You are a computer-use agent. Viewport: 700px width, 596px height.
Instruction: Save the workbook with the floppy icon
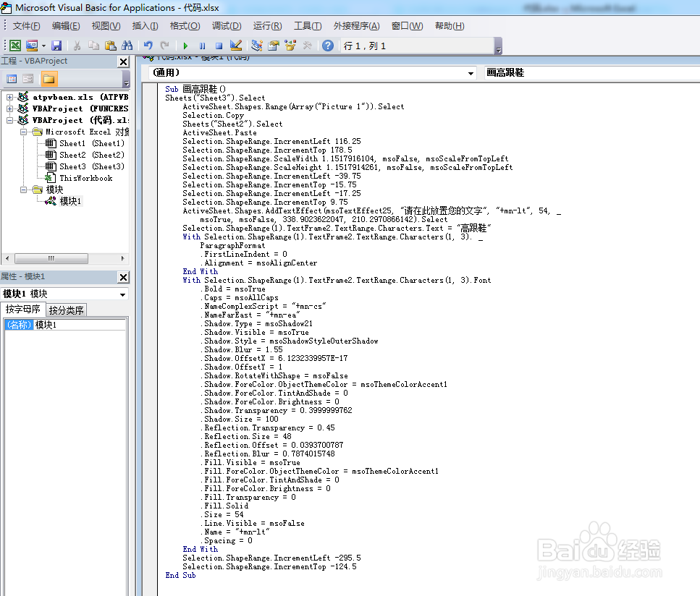[56, 46]
